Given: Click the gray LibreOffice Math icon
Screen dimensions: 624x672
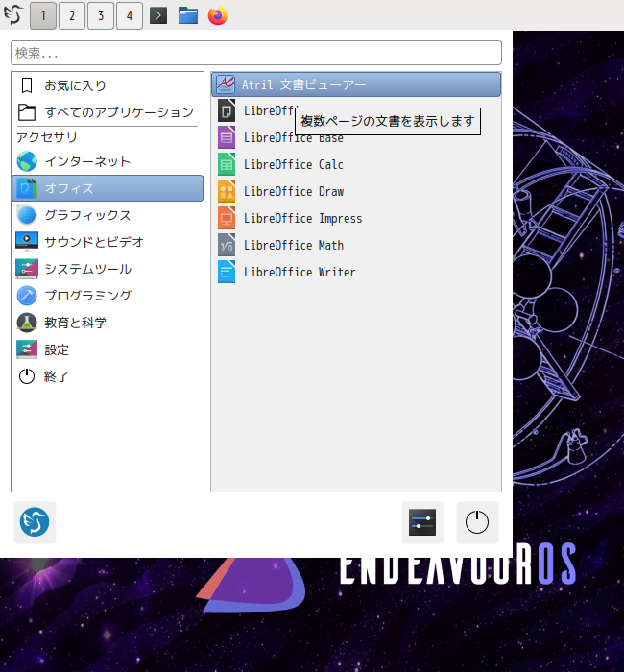Looking at the screenshot, I should click(227, 245).
